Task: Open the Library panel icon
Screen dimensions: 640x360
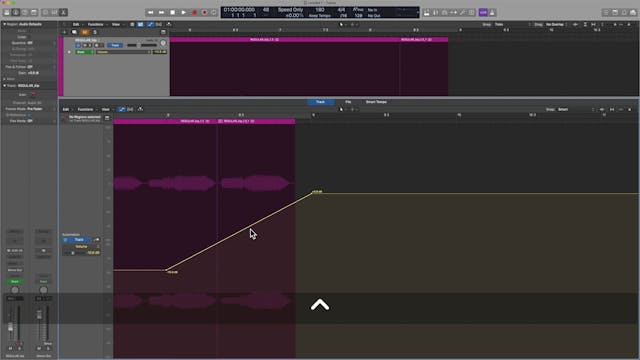Action: (x=7, y=13)
